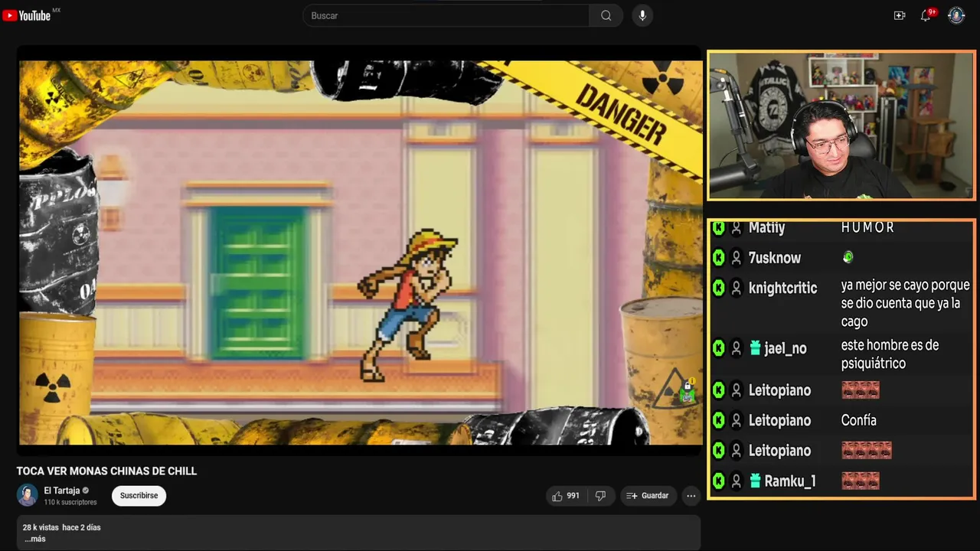Viewport: 980px width, 551px height.
Task: Click the user icon next to knightcritic
Action: click(x=737, y=288)
